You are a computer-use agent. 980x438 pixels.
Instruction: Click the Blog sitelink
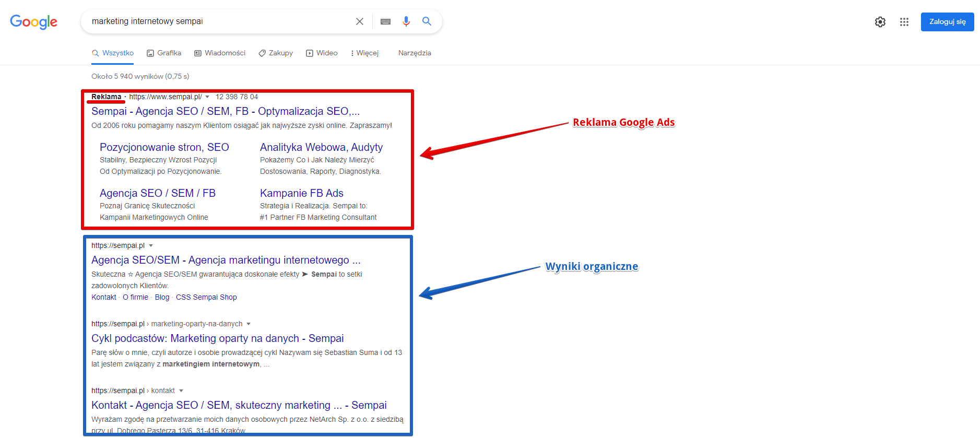pyautogui.click(x=162, y=297)
